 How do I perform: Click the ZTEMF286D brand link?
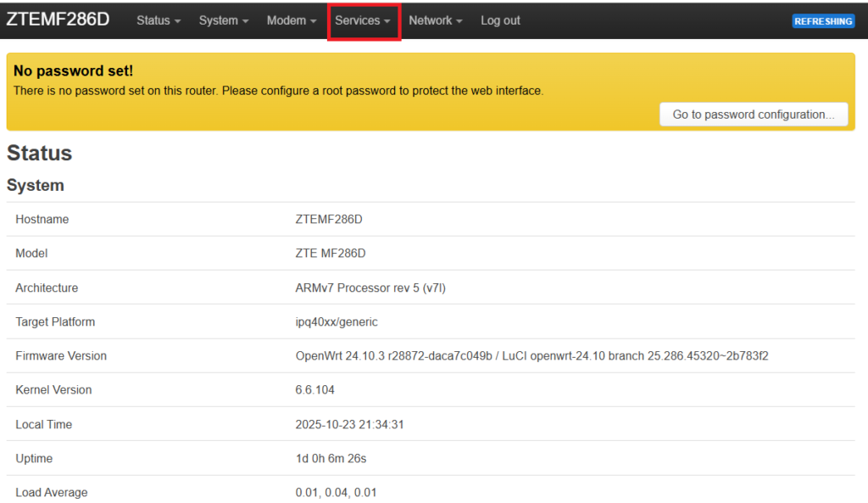coord(58,20)
